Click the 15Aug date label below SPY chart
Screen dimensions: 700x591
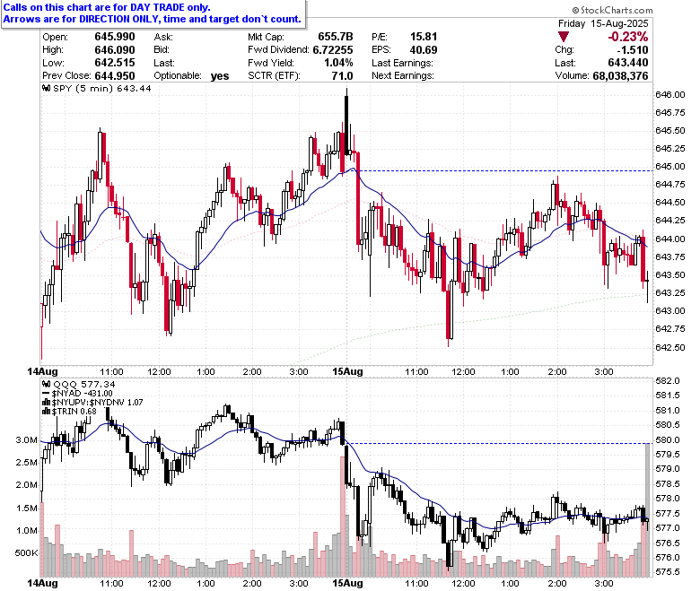pos(348,371)
